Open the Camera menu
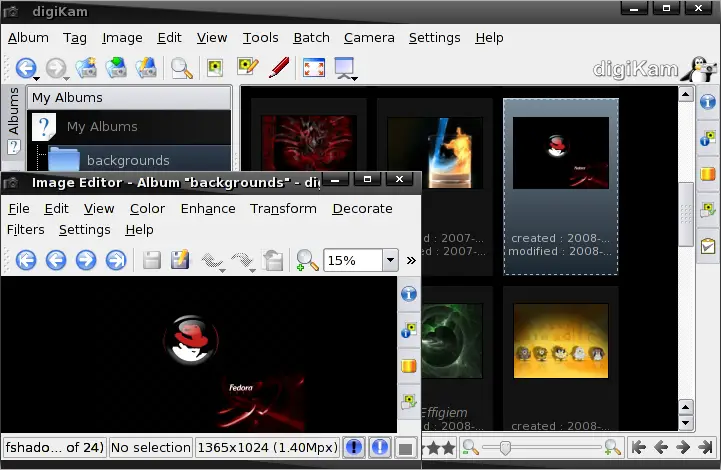The width and height of the screenshot is (721, 470). coord(369,38)
